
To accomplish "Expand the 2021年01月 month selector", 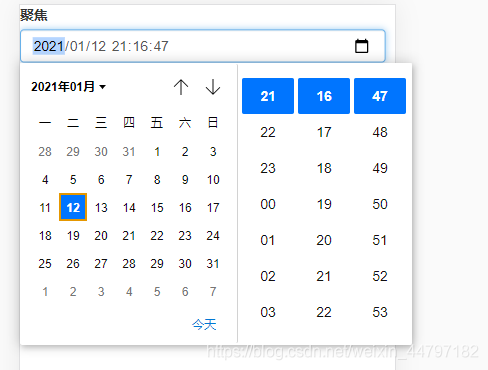I will 68,87.
